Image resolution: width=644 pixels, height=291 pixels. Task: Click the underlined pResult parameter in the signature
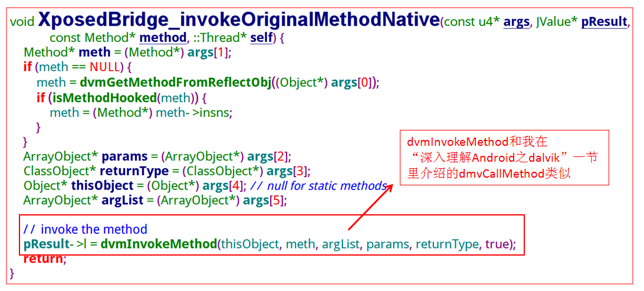click(604, 22)
